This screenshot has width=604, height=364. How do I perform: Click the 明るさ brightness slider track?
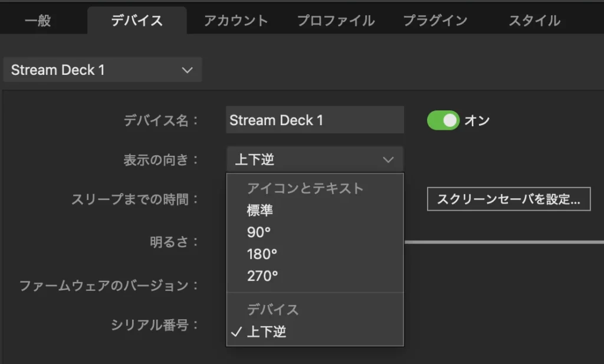click(x=504, y=242)
